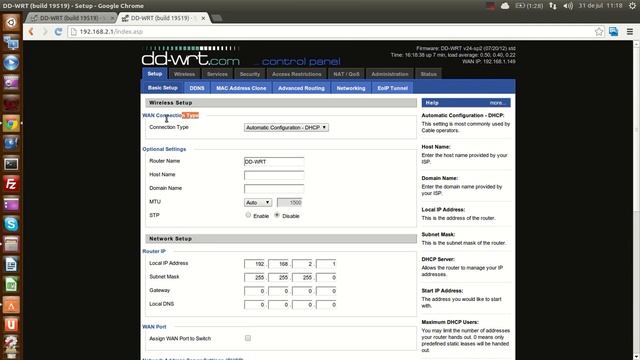Launch the remote desktop monitors icon in dock
This screenshot has width=640, height=360.
click(11, 42)
